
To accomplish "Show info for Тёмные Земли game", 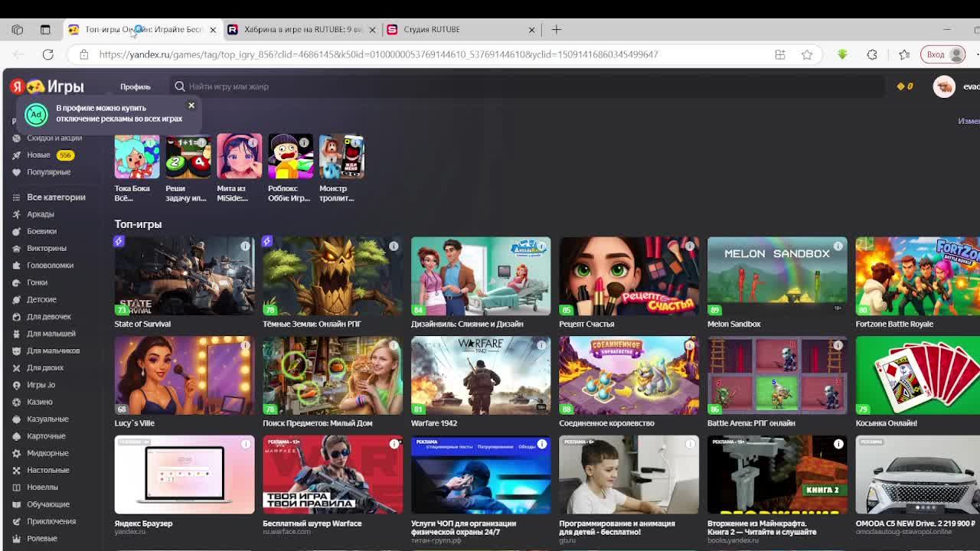I will [394, 246].
